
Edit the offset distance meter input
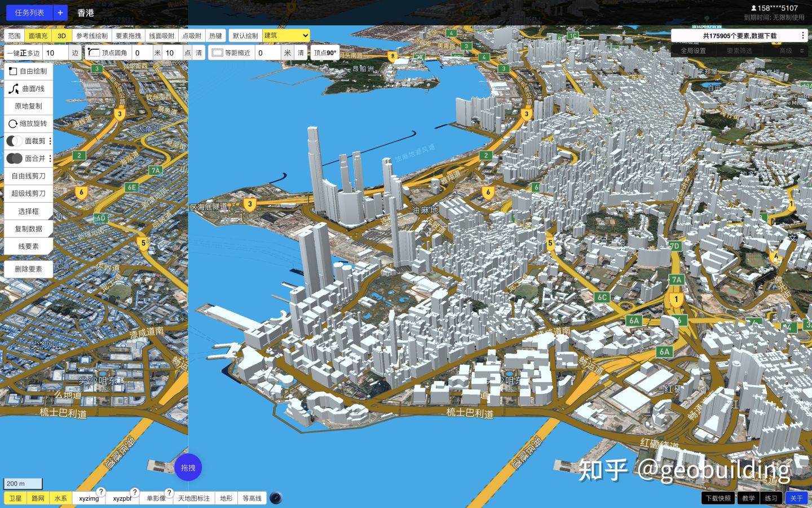point(268,52)
